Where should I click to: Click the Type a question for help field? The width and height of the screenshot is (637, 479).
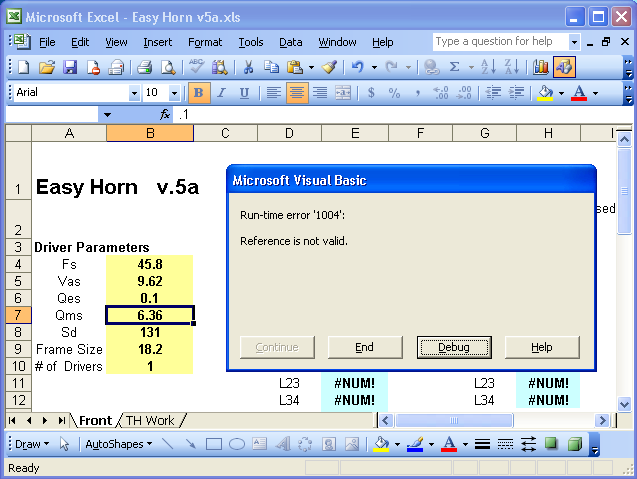click(500, 42)
